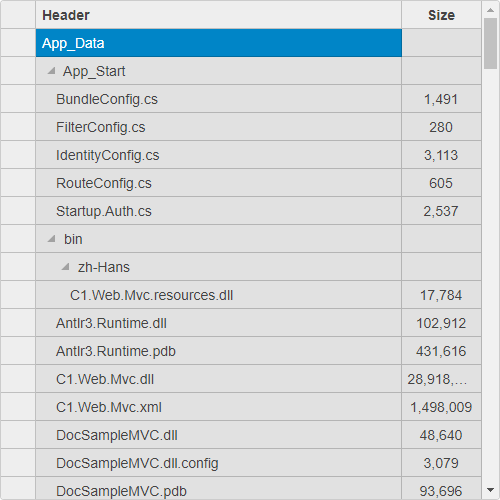
Task: Collapse the zh-Hans folder node
Action: [65, 267]
